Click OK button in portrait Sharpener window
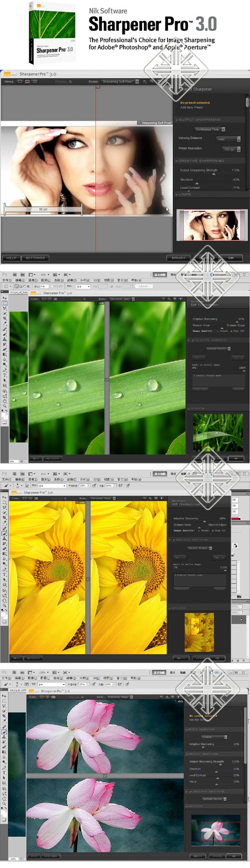The width and height of the screenshot is (250, 868). coord(231,258)
